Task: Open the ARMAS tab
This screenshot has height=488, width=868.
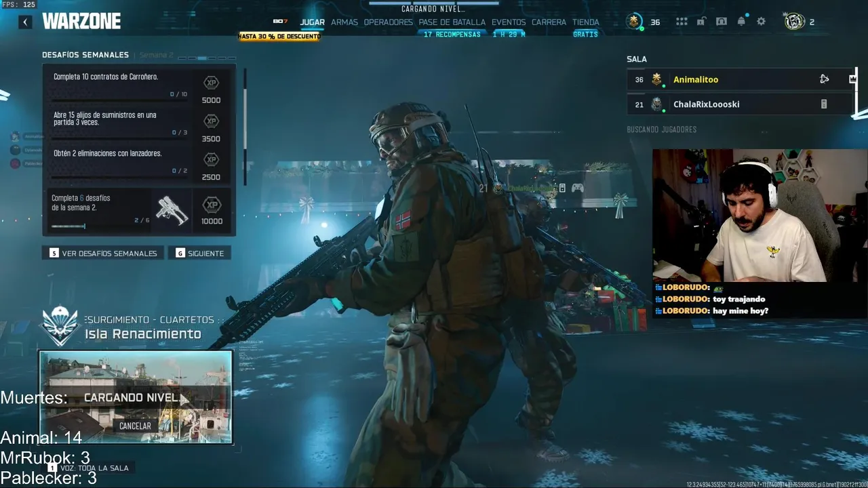Action: point(344,22)
